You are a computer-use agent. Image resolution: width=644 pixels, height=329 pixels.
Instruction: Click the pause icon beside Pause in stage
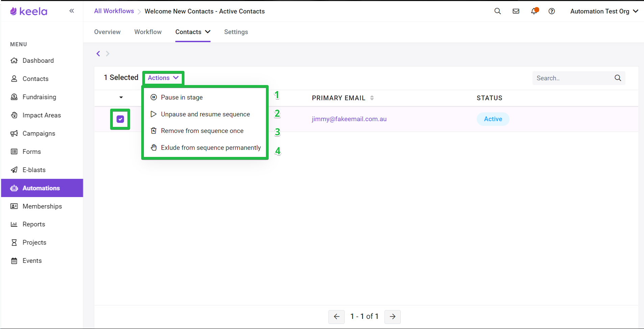point(154,97)
